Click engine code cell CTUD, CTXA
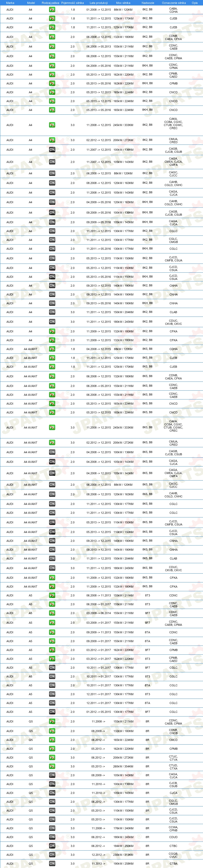The image size is (203, 868). coord(173,767)
